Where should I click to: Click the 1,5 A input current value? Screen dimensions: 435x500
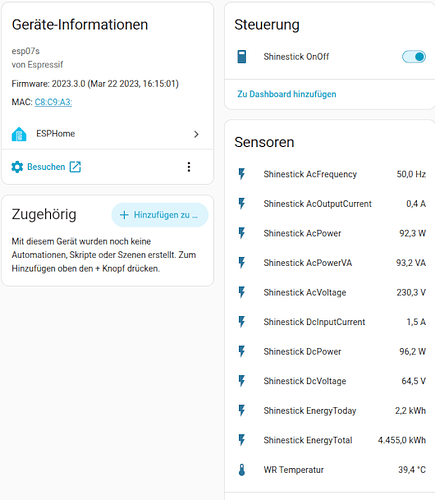(416, 322)
